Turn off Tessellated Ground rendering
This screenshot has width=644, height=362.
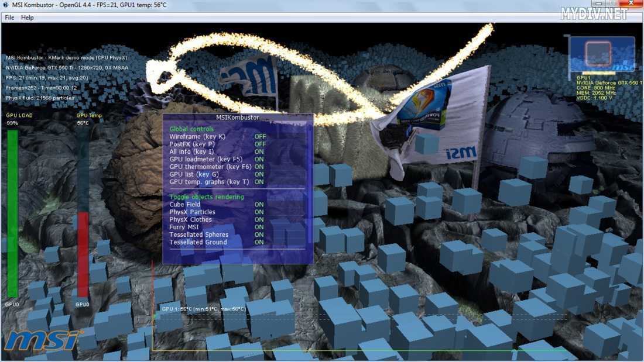pyautogui.click(x=259, y=242)
